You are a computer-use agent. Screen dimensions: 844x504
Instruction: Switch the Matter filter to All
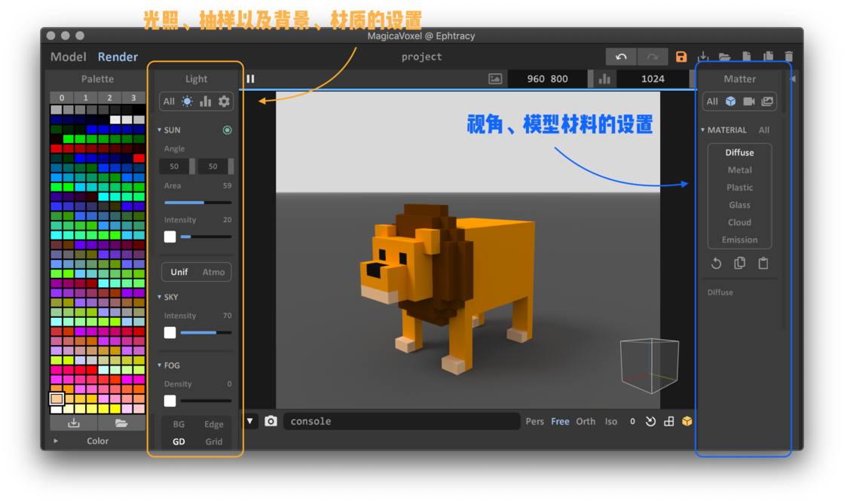(711, 101)
